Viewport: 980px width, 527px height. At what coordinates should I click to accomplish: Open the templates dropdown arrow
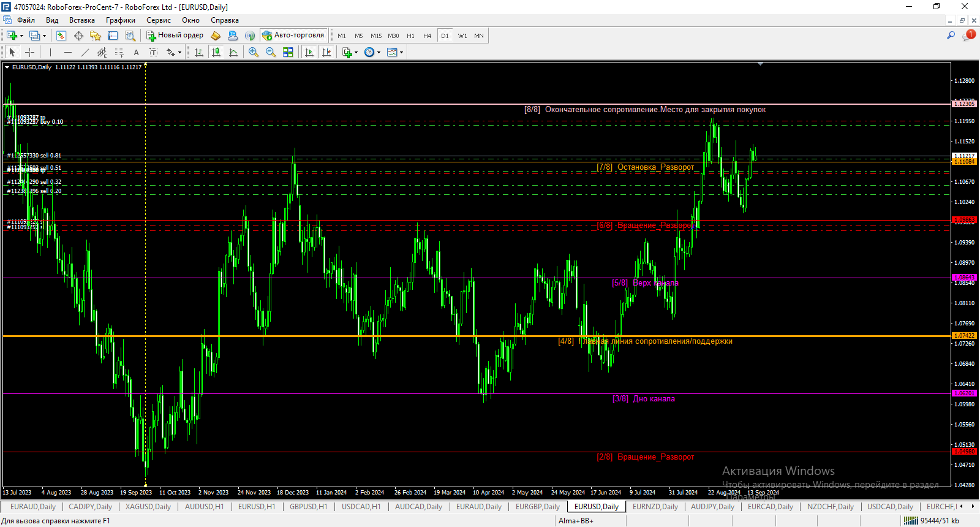[x=402, y=53]
